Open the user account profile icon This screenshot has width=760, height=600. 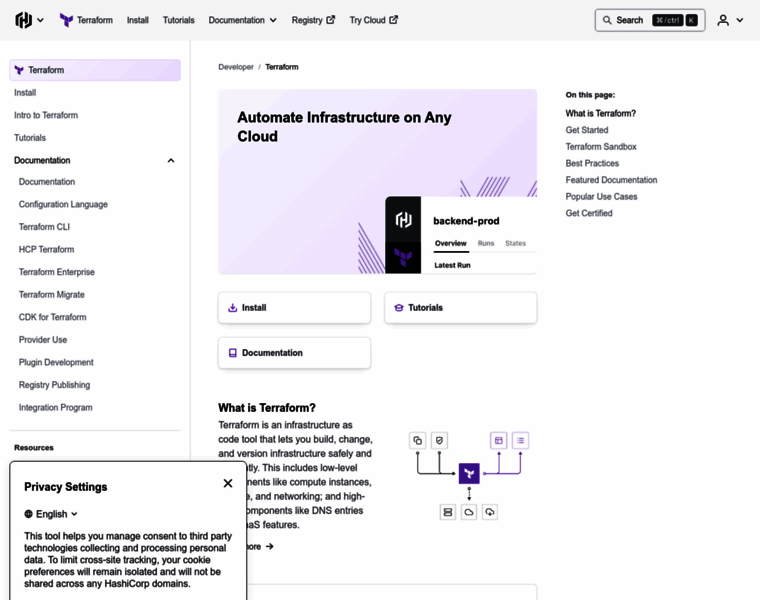coord(723,20)
